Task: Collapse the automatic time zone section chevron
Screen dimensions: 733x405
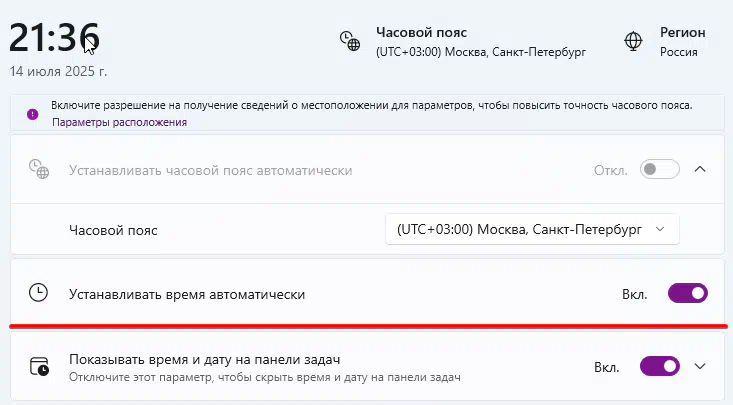Action: click(700, 169)
